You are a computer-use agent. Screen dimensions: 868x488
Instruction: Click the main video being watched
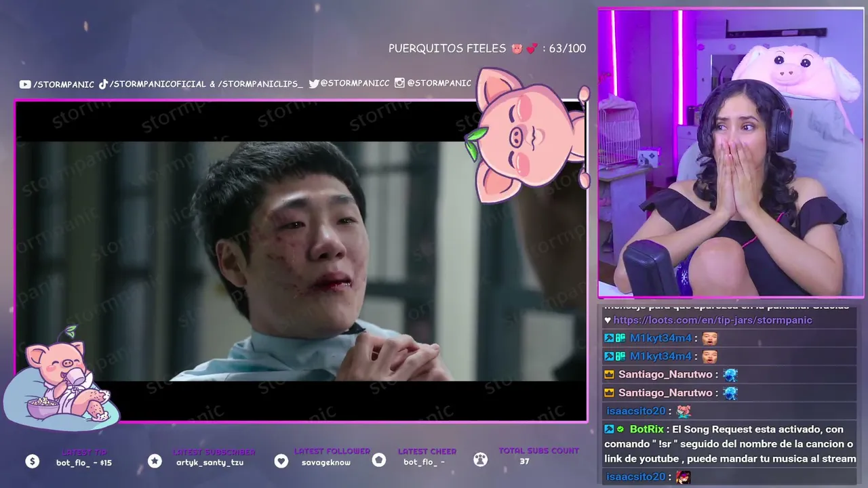pos(301,261)
